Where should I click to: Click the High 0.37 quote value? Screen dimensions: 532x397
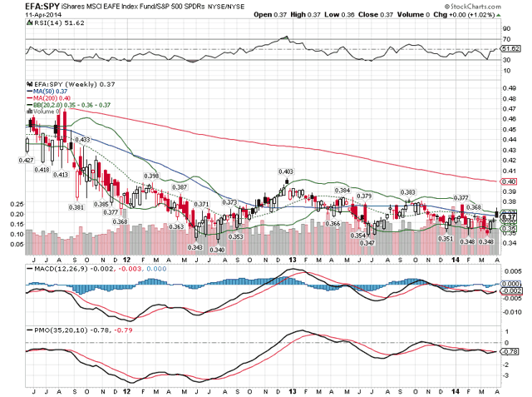click(x=305, y=15)
